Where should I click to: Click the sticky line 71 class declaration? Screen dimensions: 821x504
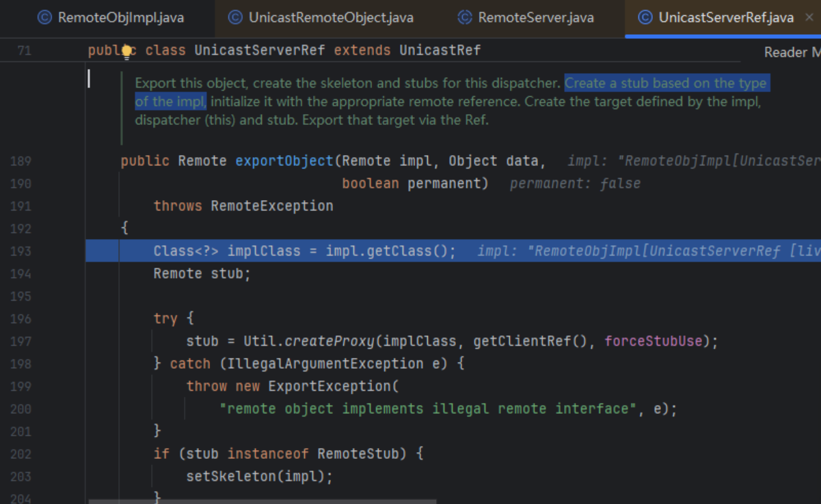click(284, 51)
